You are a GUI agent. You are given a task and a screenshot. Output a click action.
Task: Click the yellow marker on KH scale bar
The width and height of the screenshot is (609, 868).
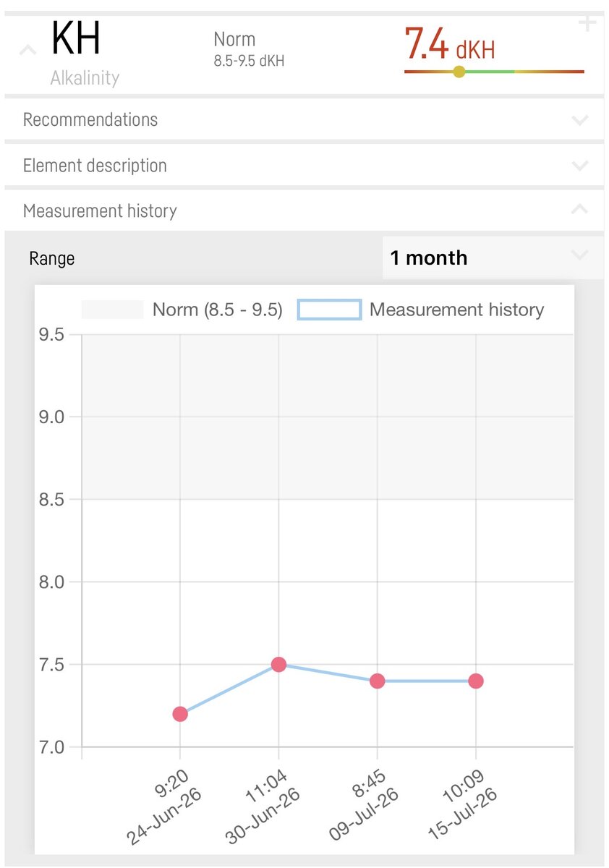coord(459,72)
